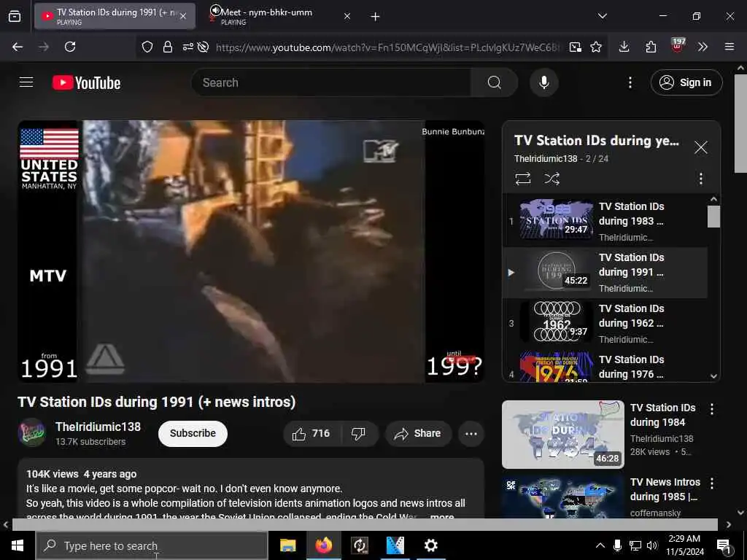Screen dimensions: 747x560
Task: Play TV Station IDs during 1962 playlist item
Action: tap(605, 323)
